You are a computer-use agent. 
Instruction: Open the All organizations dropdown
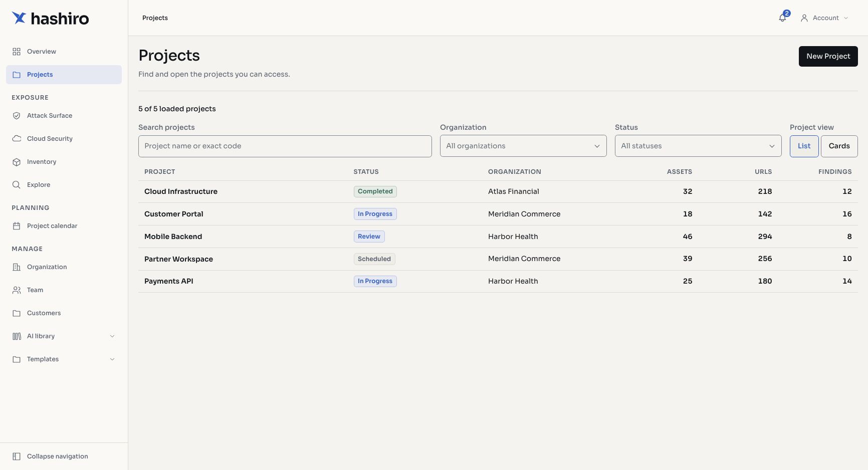523,146
